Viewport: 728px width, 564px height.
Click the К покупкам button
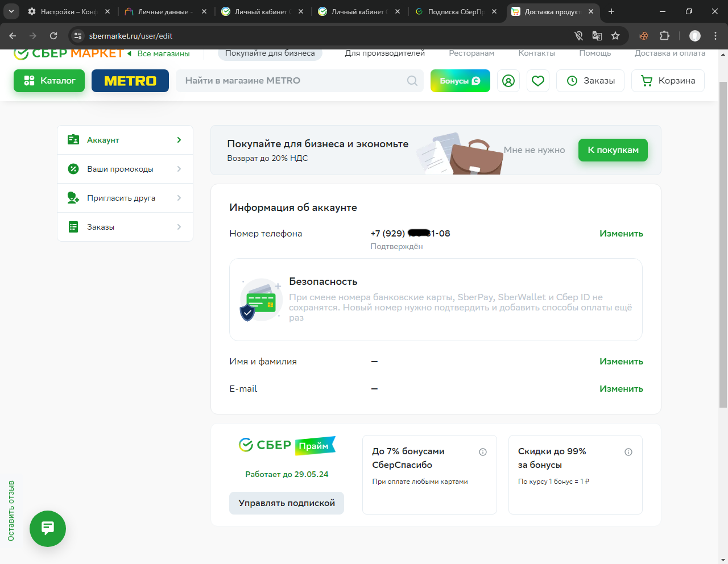(613, 150)
